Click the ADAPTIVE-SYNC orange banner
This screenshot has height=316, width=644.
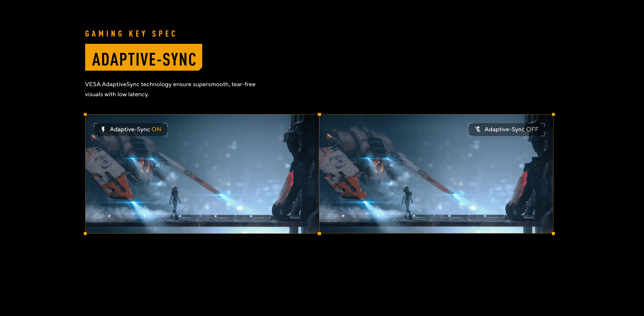pos(144,57)
